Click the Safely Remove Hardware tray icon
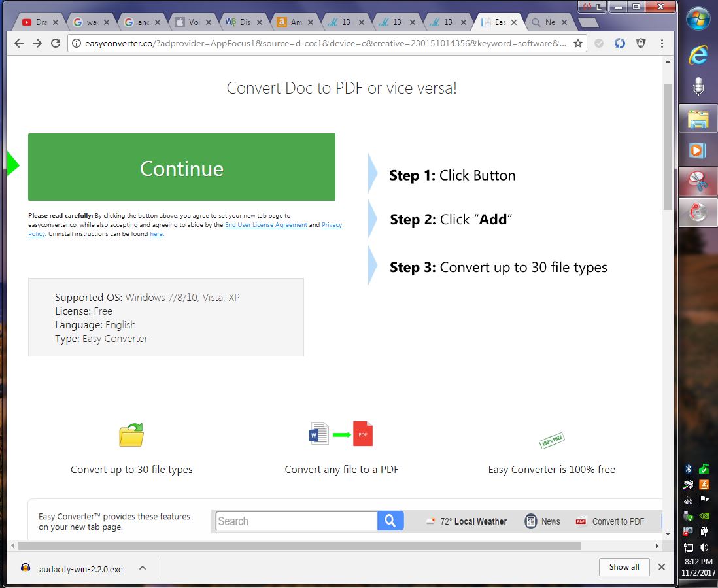Image resolution: width=718 pixels, height=588 pixels. (688, 516)
